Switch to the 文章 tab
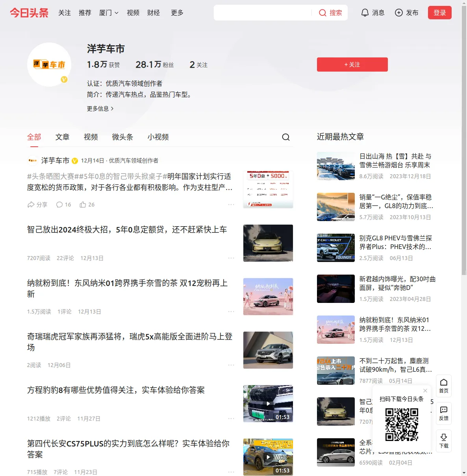This screenshot has width=467, height=476. 63,137
